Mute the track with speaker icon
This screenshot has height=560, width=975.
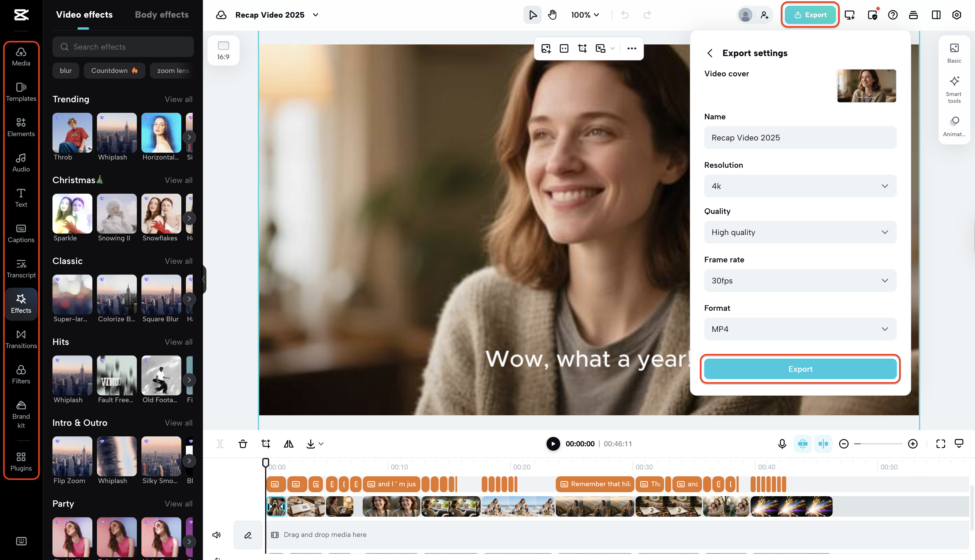[x=217, y=535]
